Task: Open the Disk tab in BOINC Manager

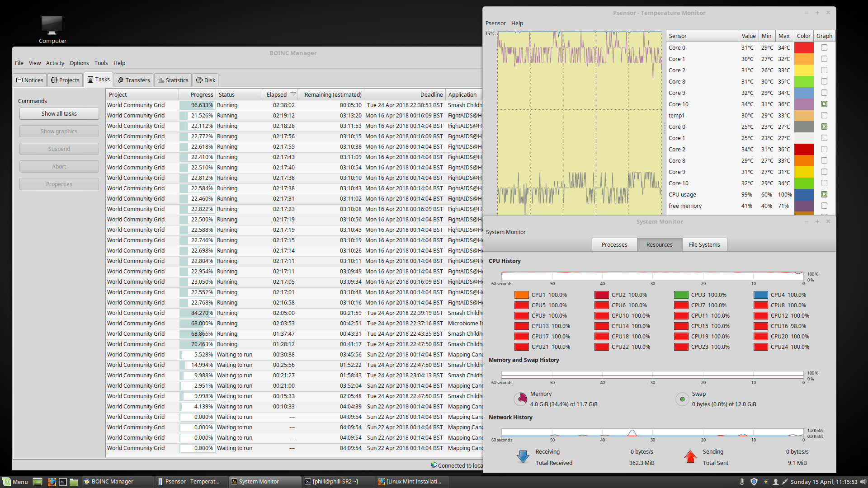Action: [206, 80]
